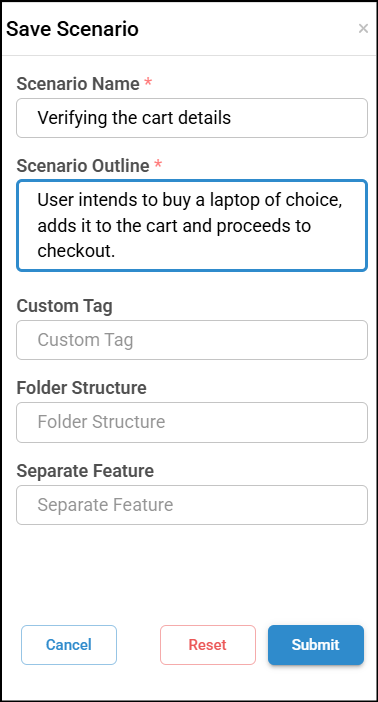Click the Folder Structure label
The width and height of the screenshot is (378, 702).
point(82,388)
